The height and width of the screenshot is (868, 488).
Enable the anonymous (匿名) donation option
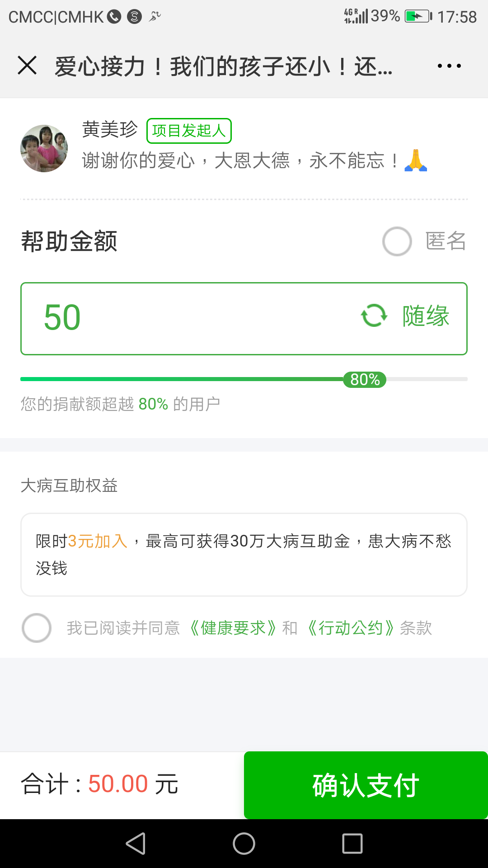pyautogui.click(x=397, y=241)
